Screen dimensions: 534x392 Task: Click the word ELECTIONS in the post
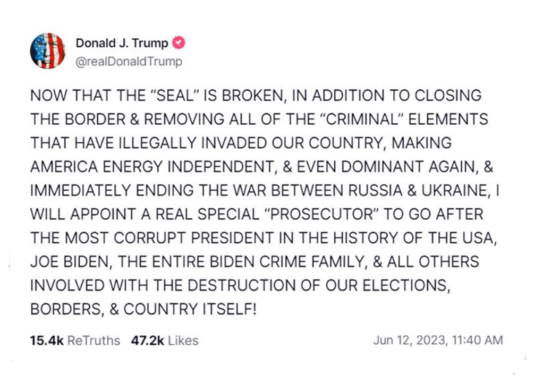pyautogui.click(x=406, y=285)
